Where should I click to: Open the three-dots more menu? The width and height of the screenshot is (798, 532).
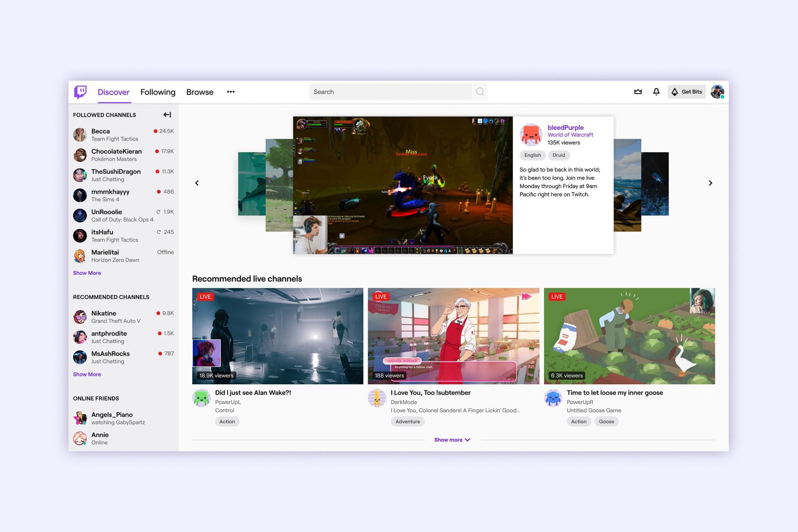point(231,92)
